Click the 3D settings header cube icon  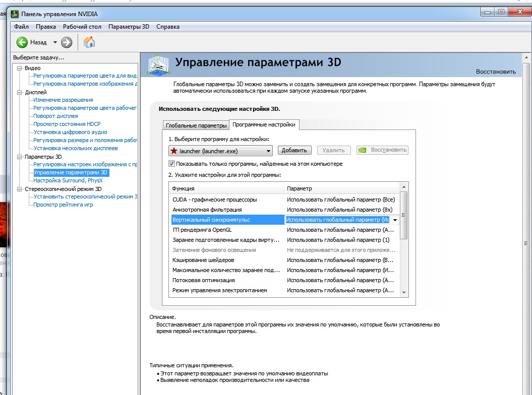tap(158, 65)
